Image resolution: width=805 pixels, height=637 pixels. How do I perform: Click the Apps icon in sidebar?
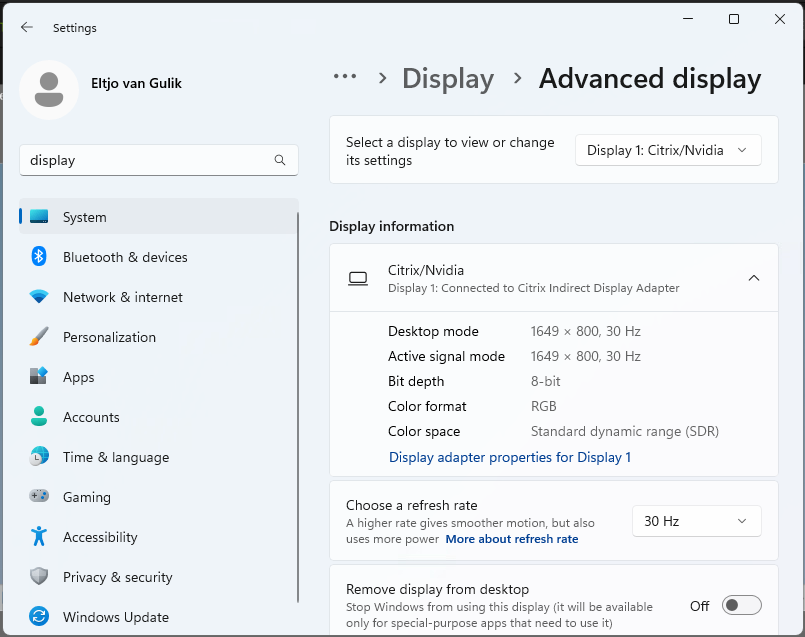(x=39, y=377)
